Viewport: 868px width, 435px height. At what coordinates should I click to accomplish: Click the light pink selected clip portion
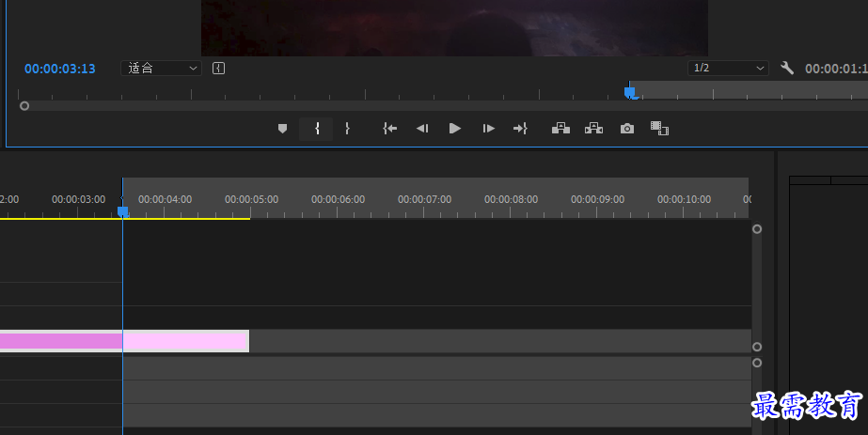[x=185, y=341]
